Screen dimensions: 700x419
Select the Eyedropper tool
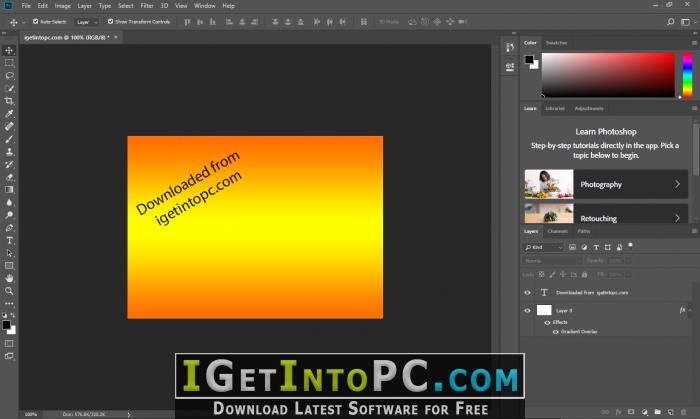coord(9,114)
